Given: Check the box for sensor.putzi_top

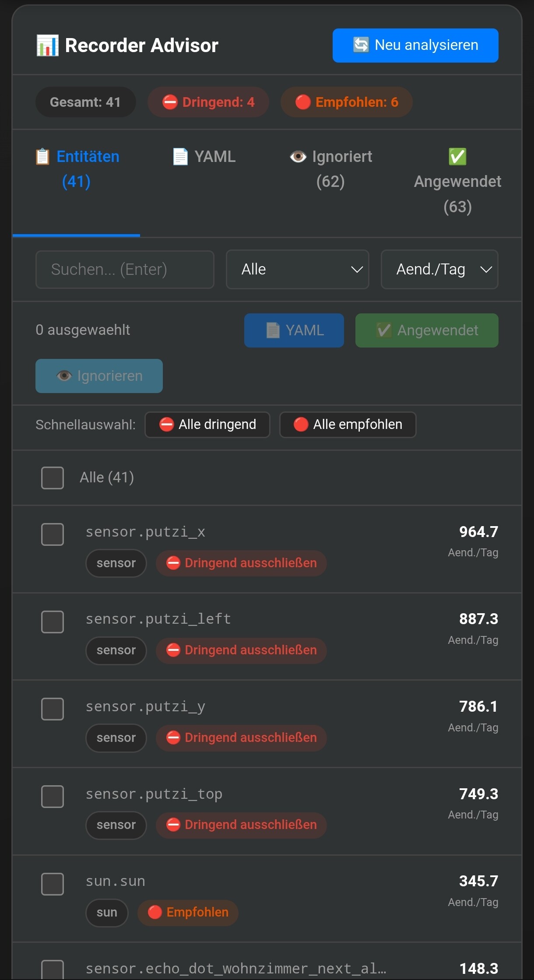Looking at the screenshot, I should pyautogui.click(x=53, y=797).
